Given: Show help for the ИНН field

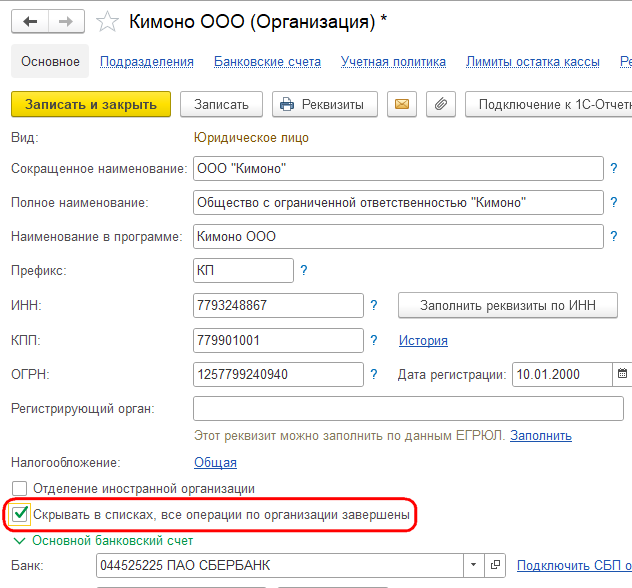Looking at the screenshot, I should 374,305.
